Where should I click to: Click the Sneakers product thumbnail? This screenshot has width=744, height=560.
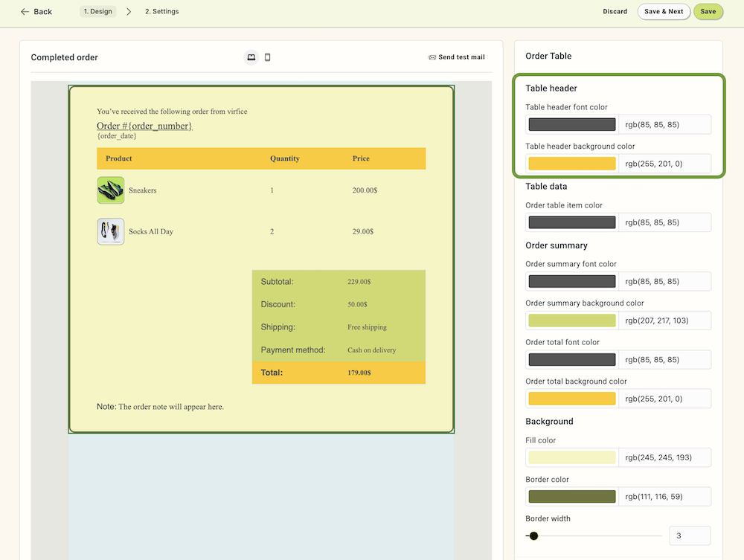coord(111,190)
